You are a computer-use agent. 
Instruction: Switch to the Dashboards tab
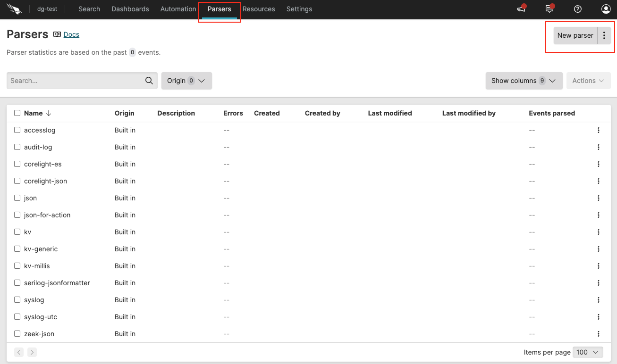130,9
